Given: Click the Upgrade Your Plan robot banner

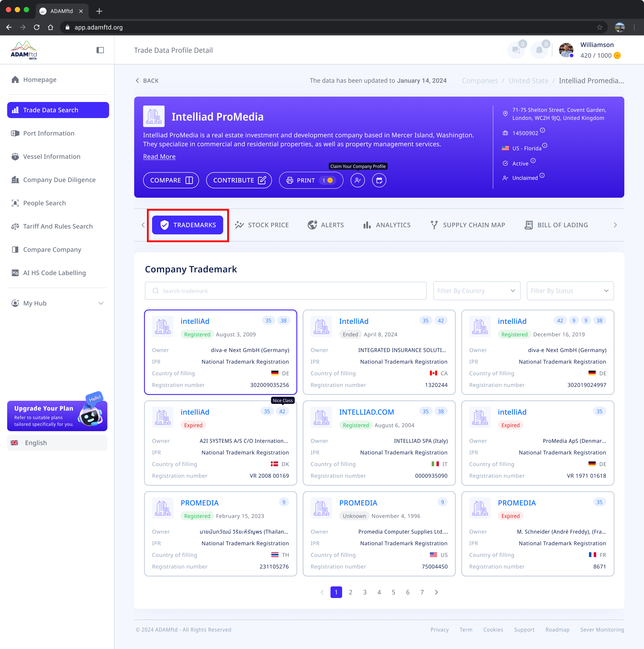Looking at the screenshot, I should (57, 416).
